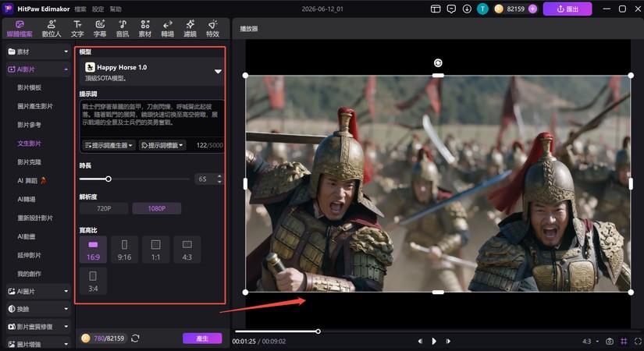Select the 文字 text tool tab
Viewport: 644px width, 351px height.
point(77,29)
